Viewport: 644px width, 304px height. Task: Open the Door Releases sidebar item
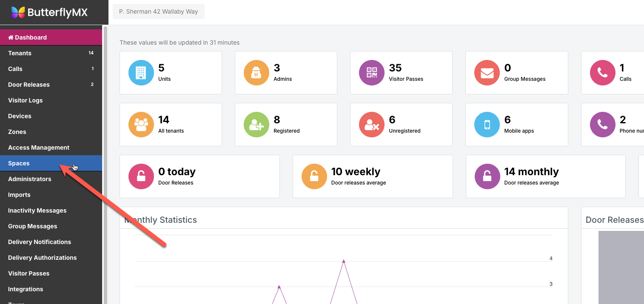[29, 85]
